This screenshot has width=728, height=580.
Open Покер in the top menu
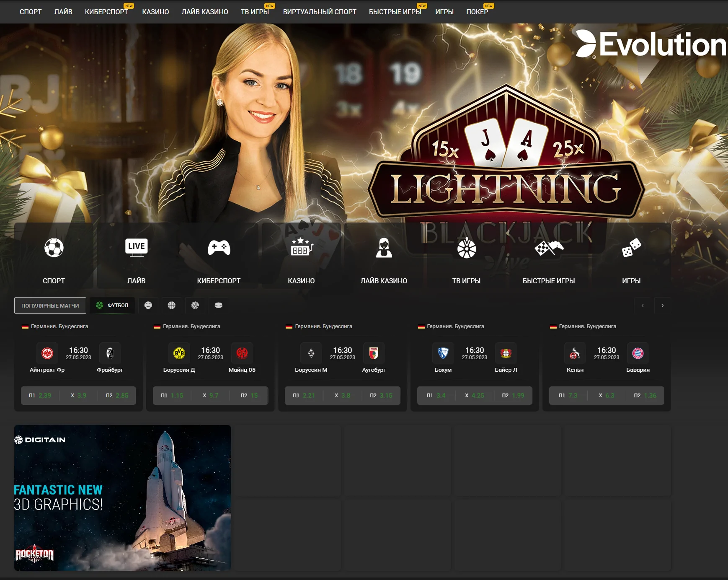[x=477, y=12]
